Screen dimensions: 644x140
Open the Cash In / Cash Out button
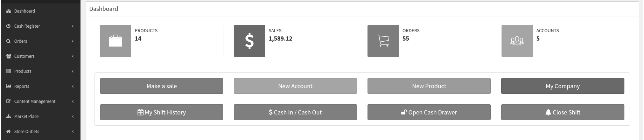[x=295, y=112]
